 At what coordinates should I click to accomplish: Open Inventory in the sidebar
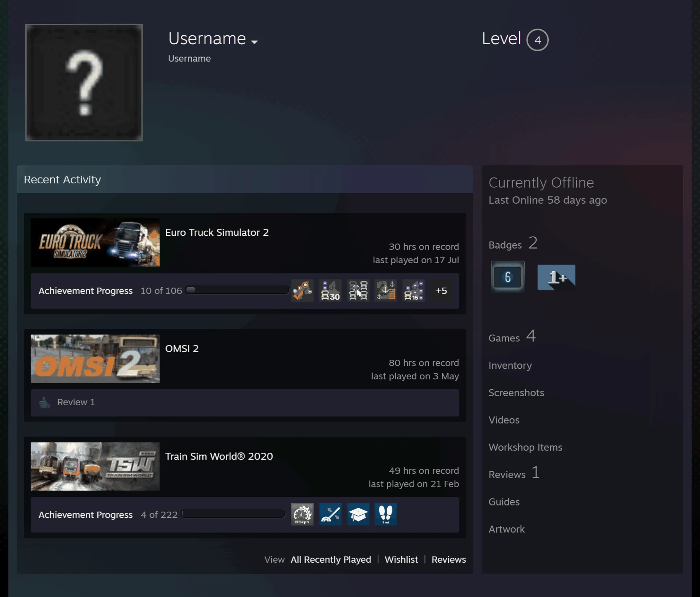[x=510, y=366]
